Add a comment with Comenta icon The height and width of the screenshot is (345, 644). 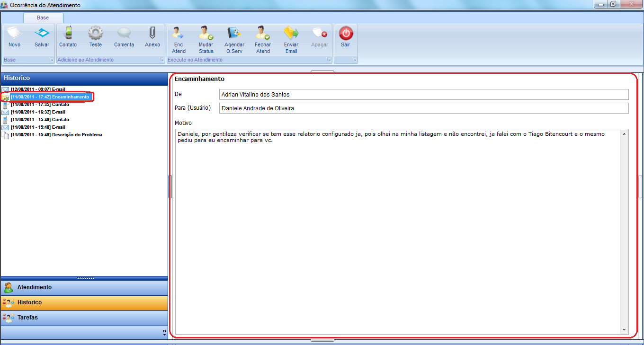[124, 37]
